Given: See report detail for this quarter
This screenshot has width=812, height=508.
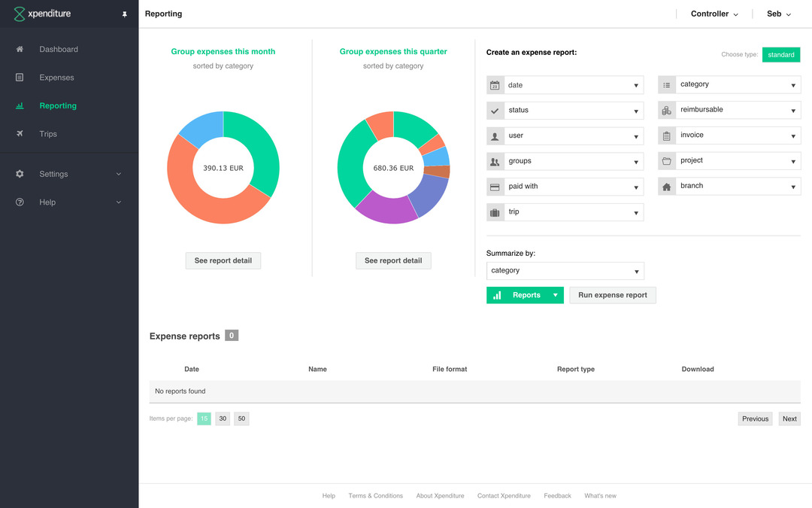Looking at the screenshot, I should coord(393,260).
